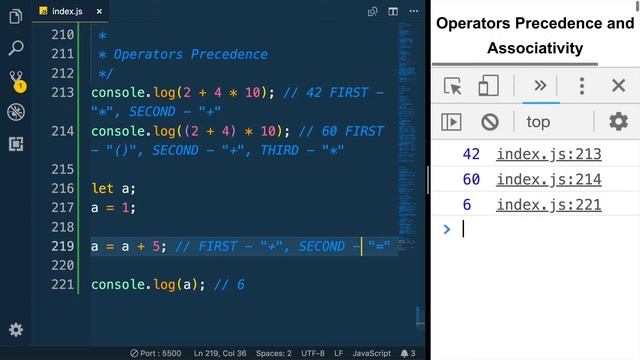Open the index.js:214 source link
Screen dimensions: 640x360
click(x=549, y=179)
